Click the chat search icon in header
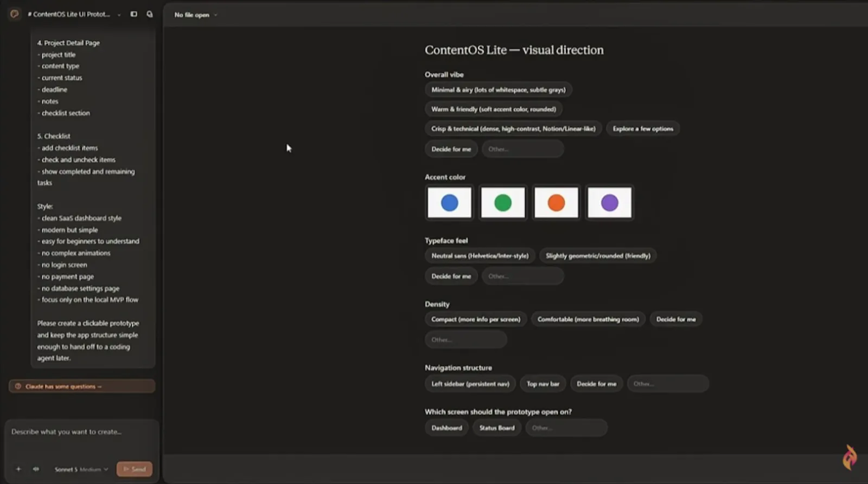This screenshot has width=868, height=484. point(150,14)
